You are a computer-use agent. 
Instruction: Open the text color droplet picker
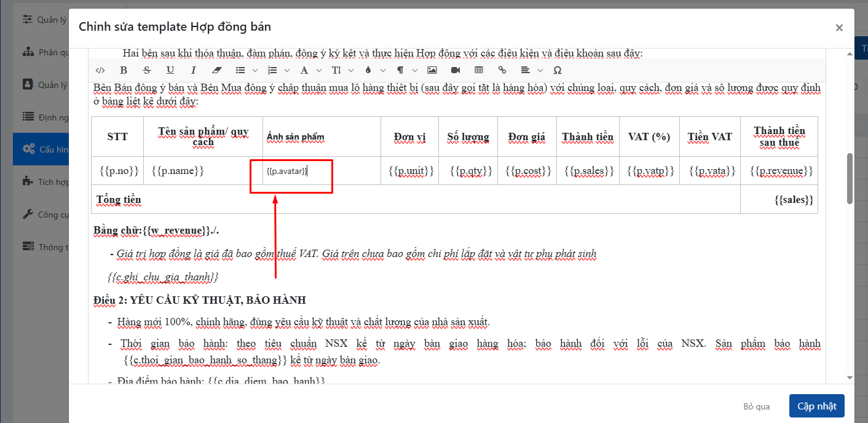click(x=368, y=70)
